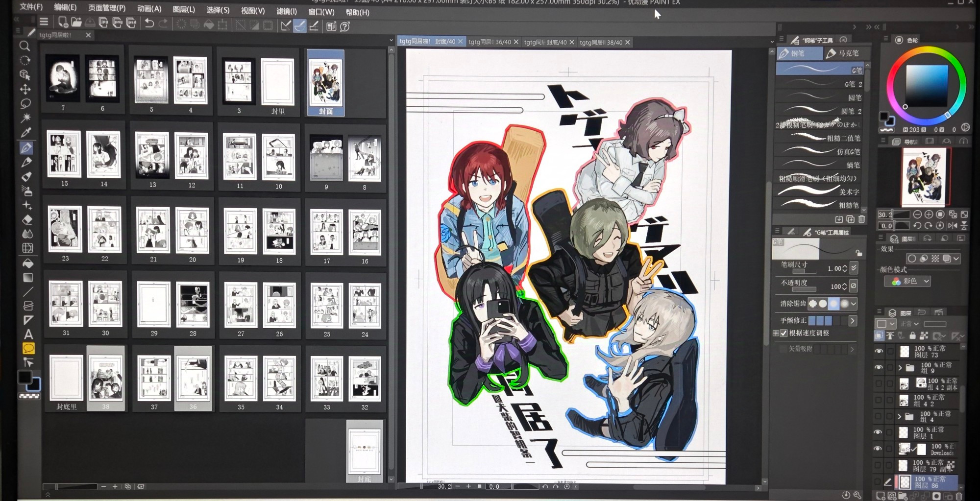The height and width of the screenshot is (501, 980).
Task: Duplicate sub tool icon
Action: point(850,219)
